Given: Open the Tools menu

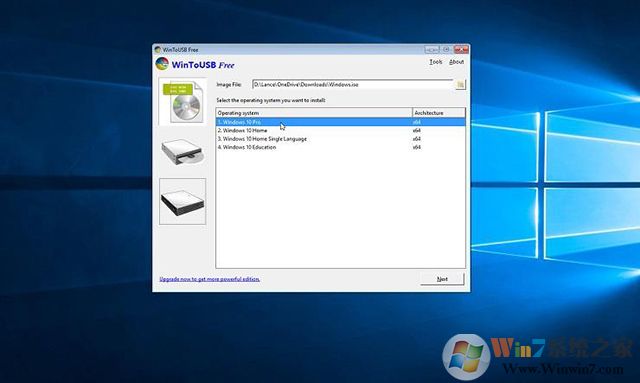Looking at the screenshot, I should pyautogui.click(x=436, y=62).
